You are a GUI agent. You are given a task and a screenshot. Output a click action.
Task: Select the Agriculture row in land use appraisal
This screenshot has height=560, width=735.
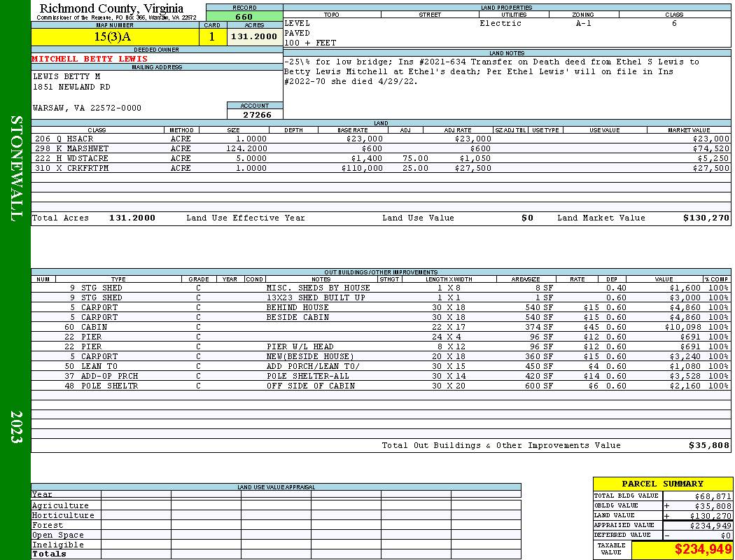pyautogui.click(x=61, y=505)
